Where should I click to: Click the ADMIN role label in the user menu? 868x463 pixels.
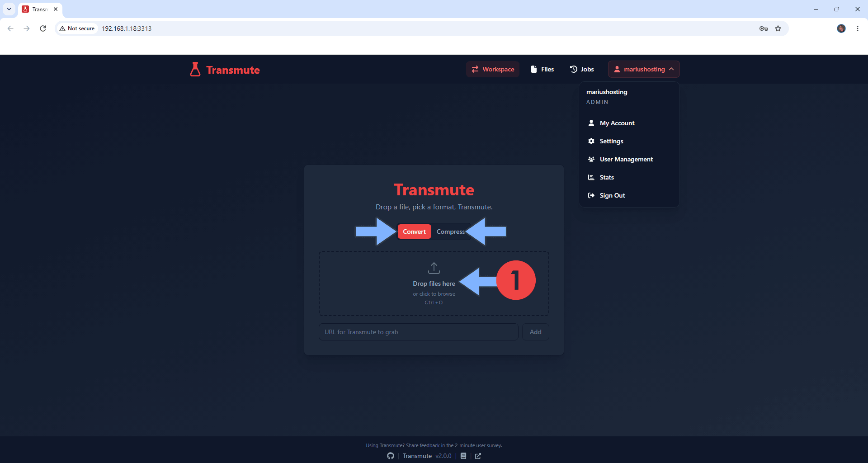[x=597, y=102]
